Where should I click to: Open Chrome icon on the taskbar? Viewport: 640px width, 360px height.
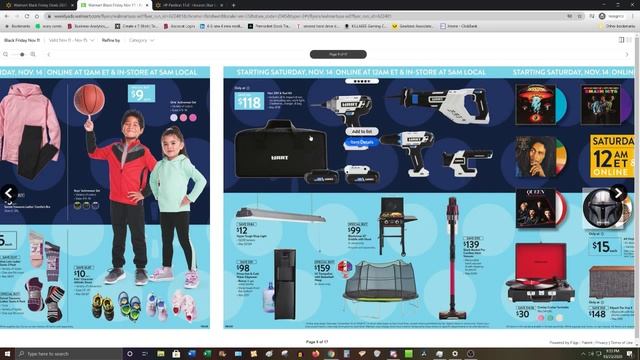[x=331, y=354]
